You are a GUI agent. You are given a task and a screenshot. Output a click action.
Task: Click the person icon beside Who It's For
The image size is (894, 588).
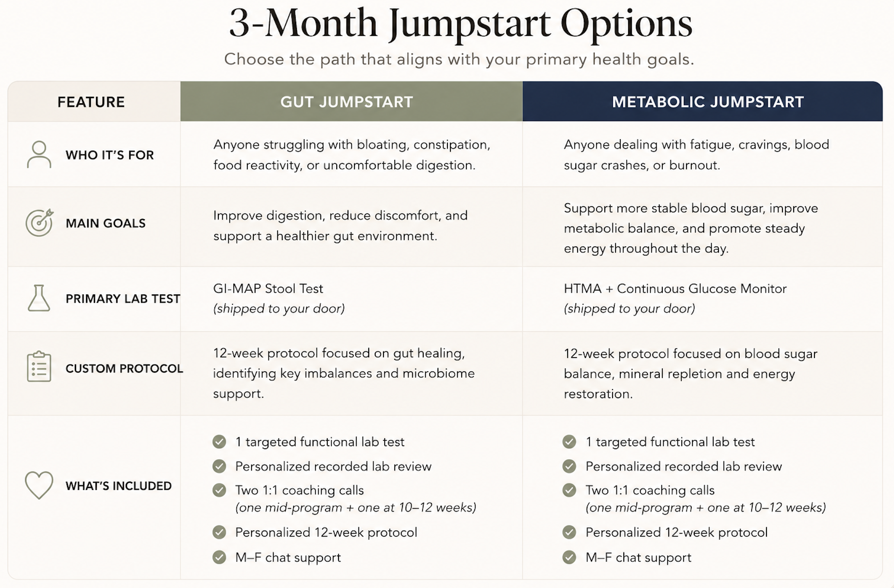coord(39,154)
